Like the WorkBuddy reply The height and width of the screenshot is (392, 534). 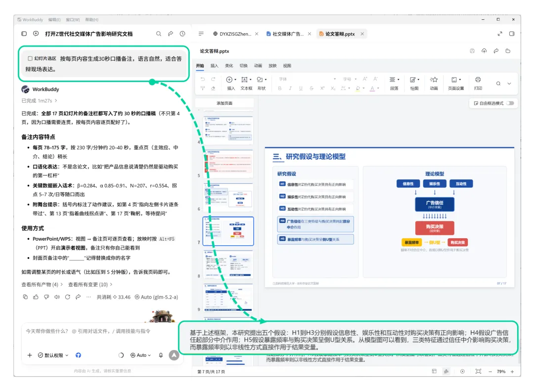pos(36,297)
